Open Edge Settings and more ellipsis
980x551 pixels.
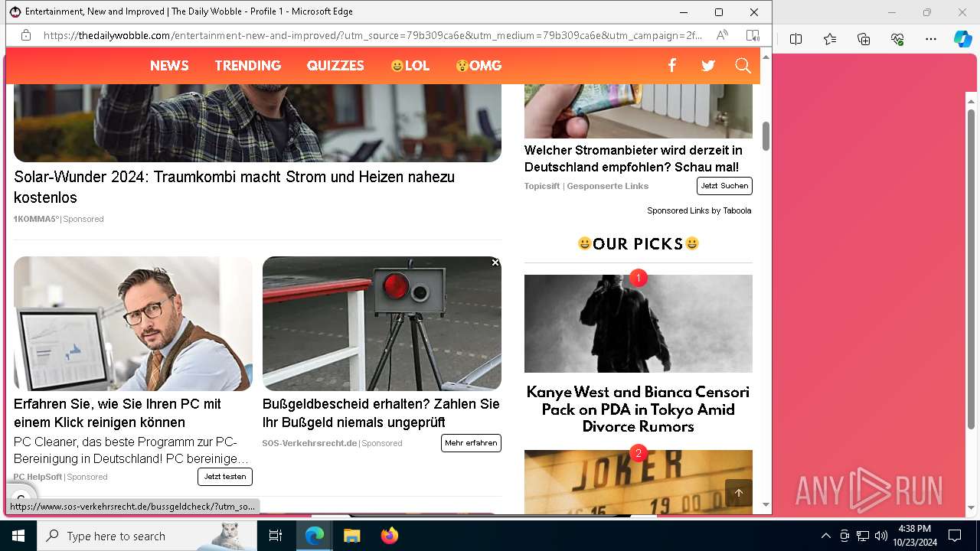tap(931, 39)
